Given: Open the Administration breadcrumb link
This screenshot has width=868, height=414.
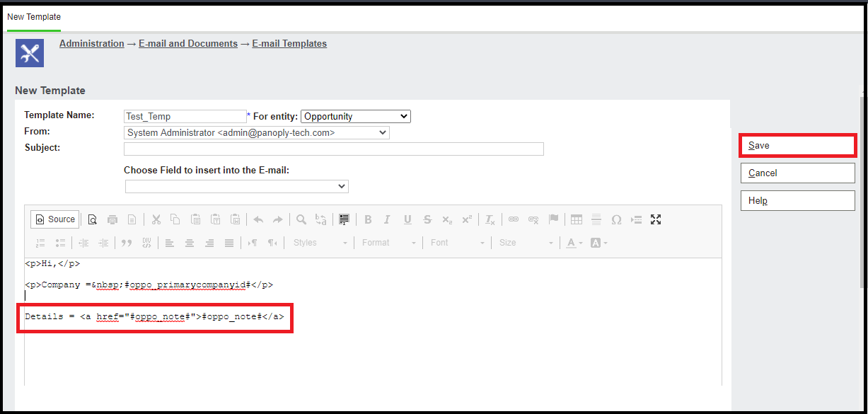Looking at the screenshot, I should coord(92,43).
